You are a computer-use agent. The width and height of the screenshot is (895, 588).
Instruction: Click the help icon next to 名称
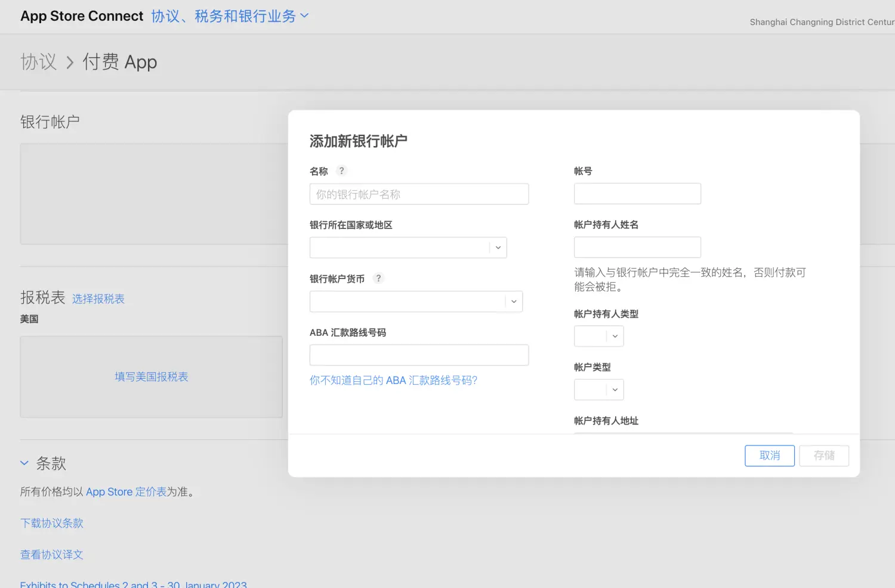[x=341, y=171]
